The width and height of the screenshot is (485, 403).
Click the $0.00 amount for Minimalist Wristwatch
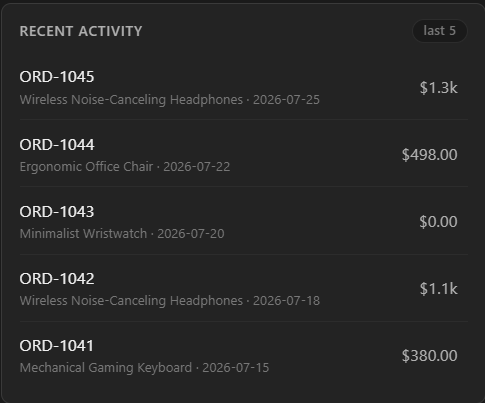click(x=438, y=222)
